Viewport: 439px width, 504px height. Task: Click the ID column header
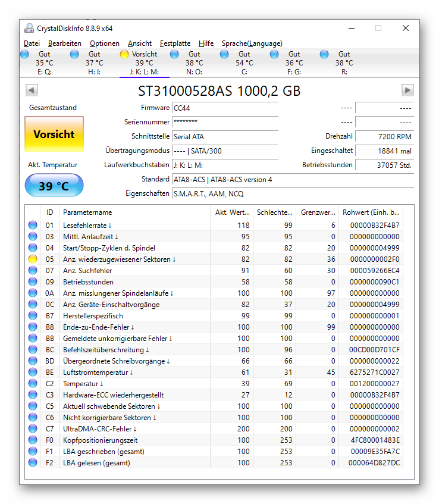pyautogui.click(x=49, y=212)
